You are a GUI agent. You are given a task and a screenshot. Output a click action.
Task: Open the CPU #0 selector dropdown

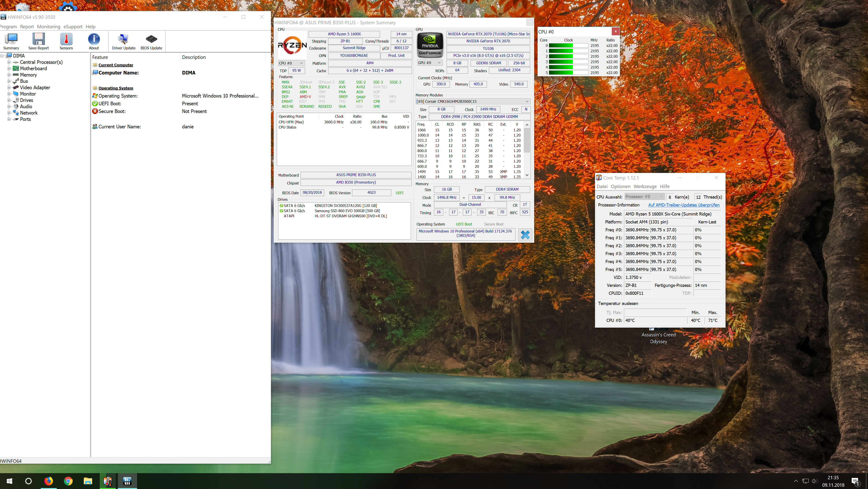click(292, 63)
